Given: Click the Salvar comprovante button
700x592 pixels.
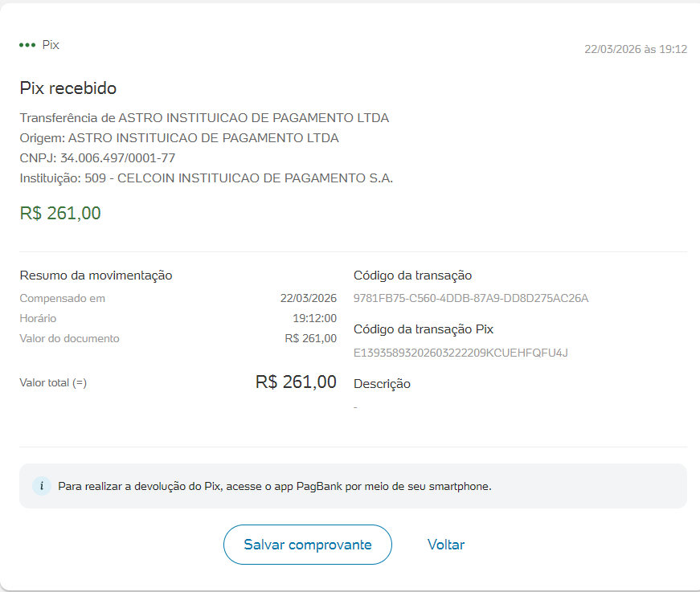Looking at the screenshot, I should point(307,545).
